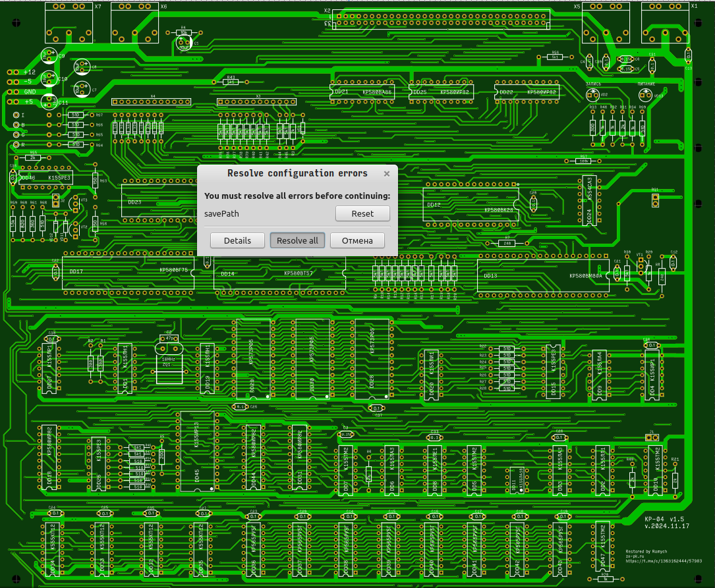Image resolution: width=715 pixels, height=588 pixels.
Task: Close the Resolve configuration errors dialog
Action: click(x=387, y=174)
